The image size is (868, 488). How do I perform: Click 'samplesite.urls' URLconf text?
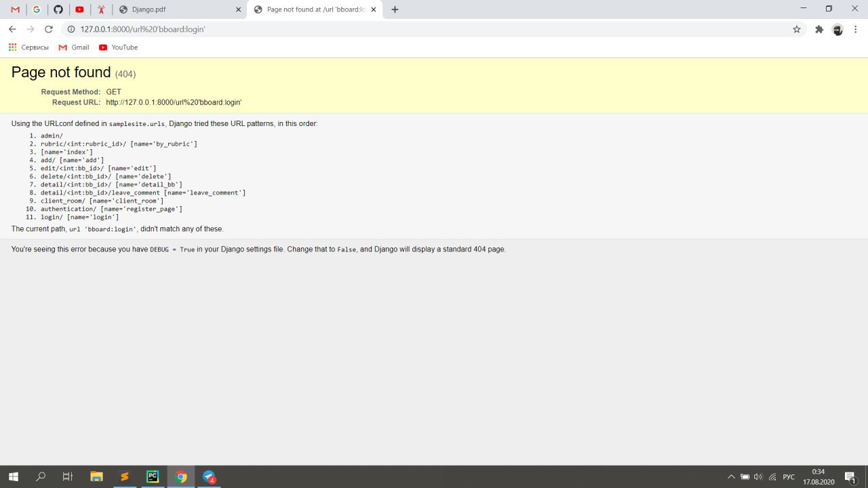click(x=137, y=124)
